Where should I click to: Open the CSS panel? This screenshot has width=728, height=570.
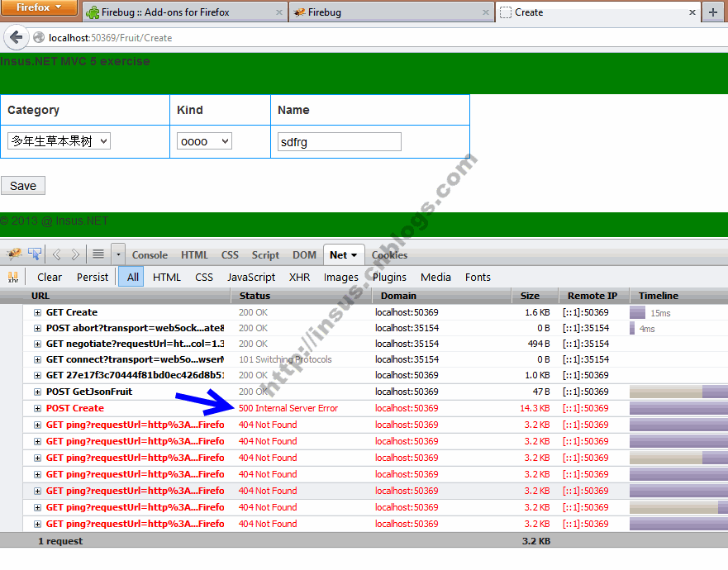pos(230,254)
